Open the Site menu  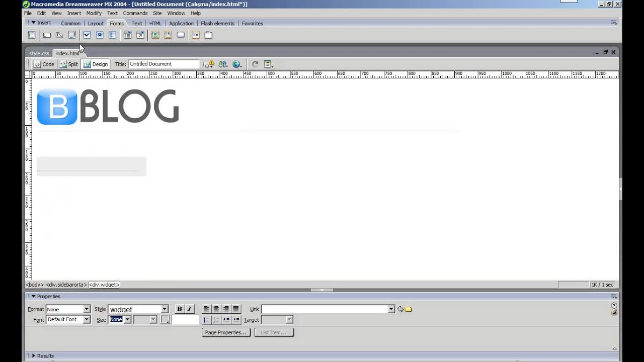click(x=157, y=13)
